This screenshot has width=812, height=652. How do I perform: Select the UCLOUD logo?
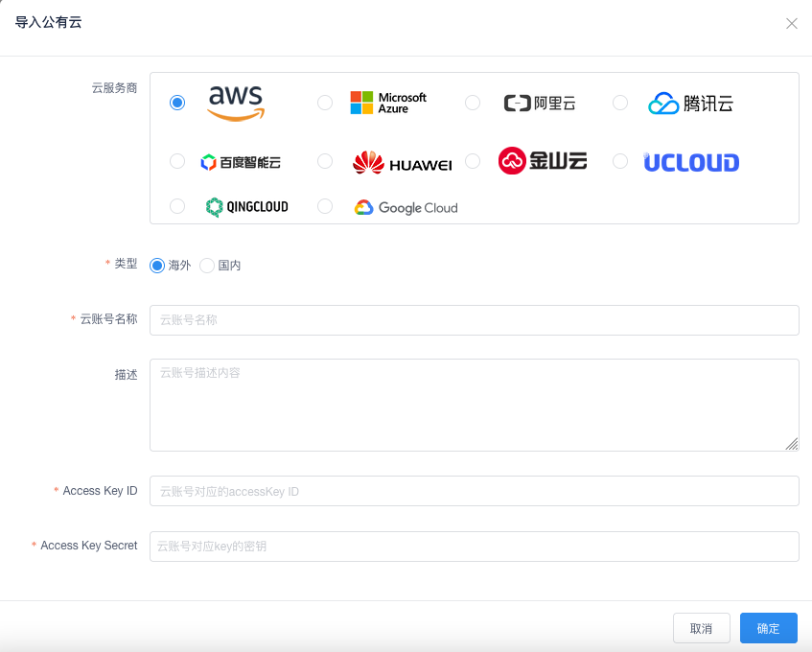[x=691, y=161]
